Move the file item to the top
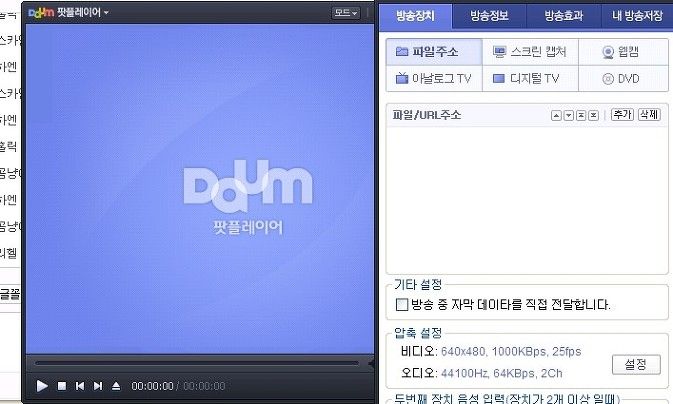 (x=581, y=115)
